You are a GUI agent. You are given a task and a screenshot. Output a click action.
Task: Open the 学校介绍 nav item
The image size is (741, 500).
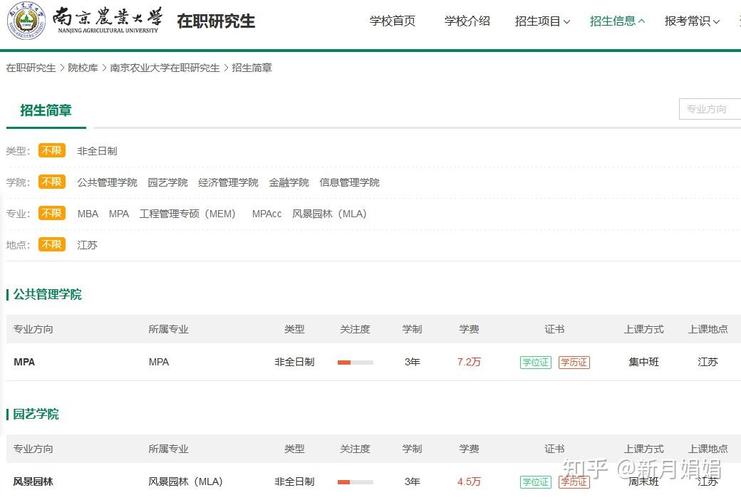pyautogui.click(x=467, y=21)
